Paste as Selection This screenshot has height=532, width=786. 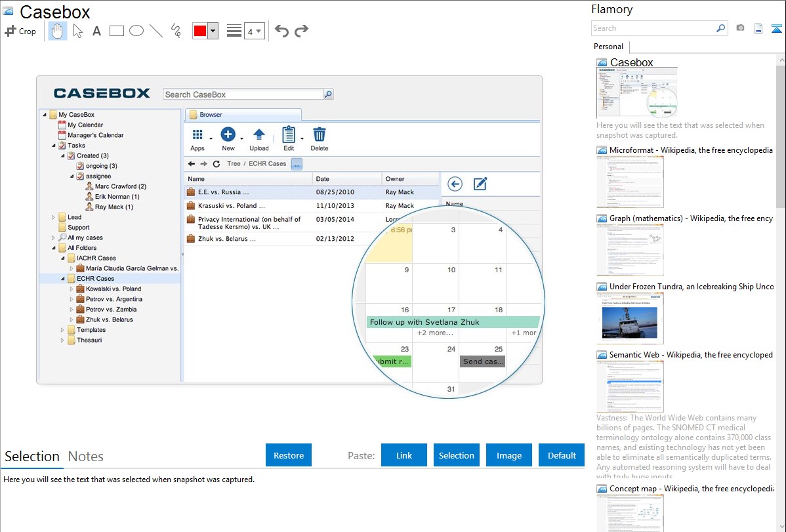click(456, 455)
